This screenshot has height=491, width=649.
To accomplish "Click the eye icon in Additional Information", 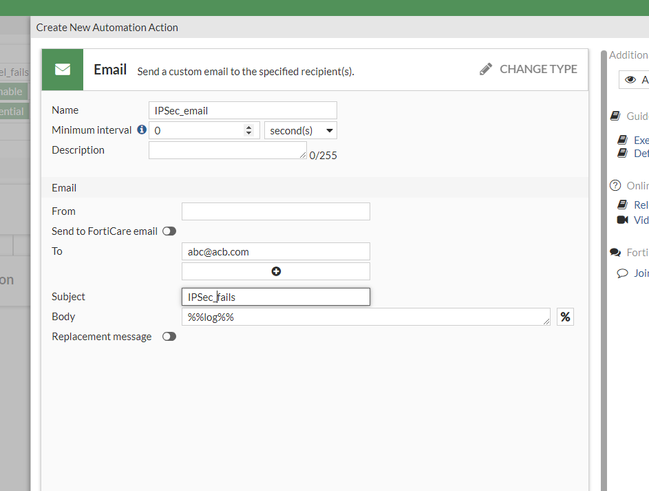I will tap(632, 80).
